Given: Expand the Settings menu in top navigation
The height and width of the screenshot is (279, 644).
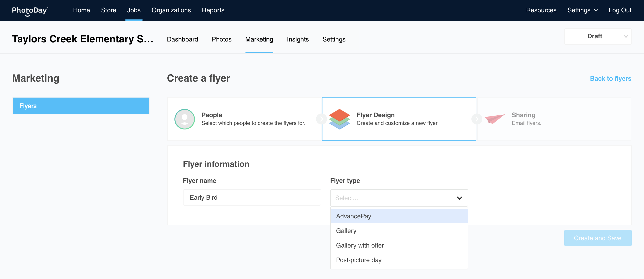Looking at the screenshot, I should (582, 10).
